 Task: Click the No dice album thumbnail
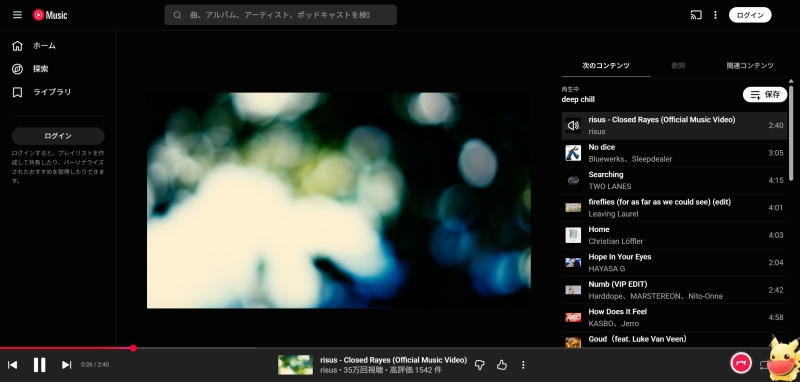click(x=573, y=153)
